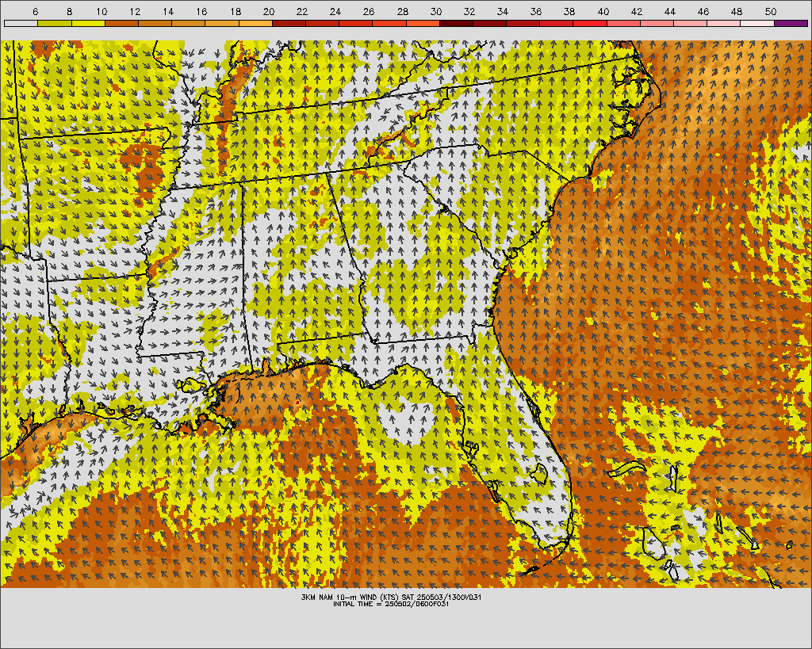Pick the maroon swatch between 30 and 32
Image resolution: width=812 pixels, height=649 pixels.
(456, 23)
